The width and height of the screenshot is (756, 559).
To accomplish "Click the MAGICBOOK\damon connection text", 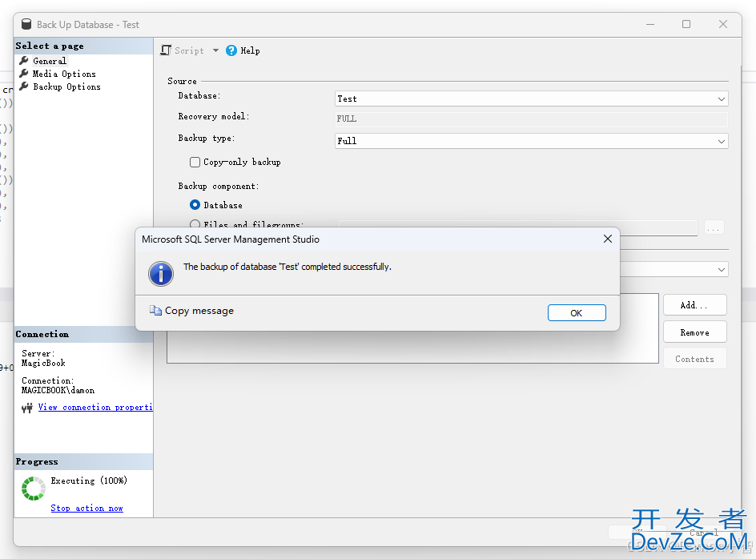I will click(58, 390).
